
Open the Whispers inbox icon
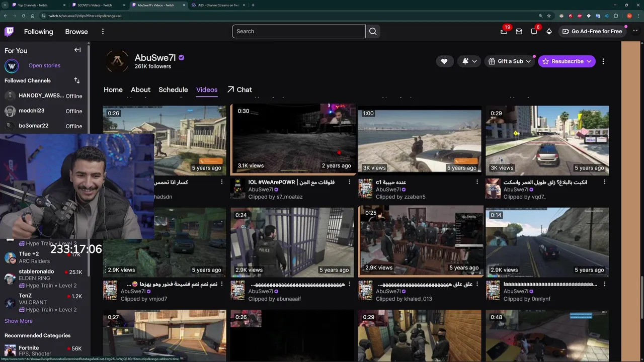519,31
